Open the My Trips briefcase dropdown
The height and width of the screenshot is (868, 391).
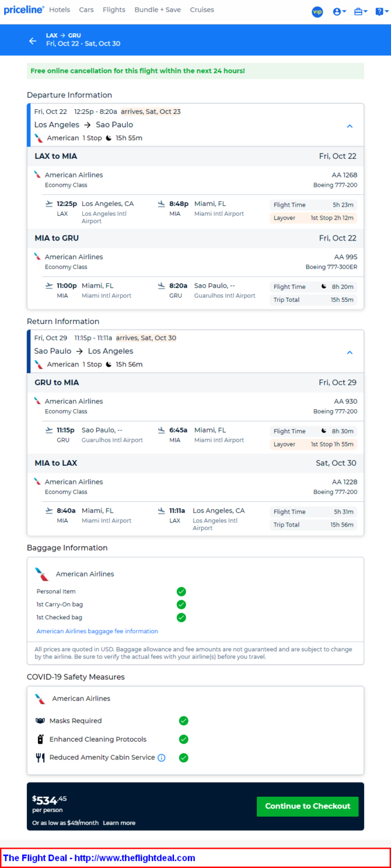[x=361, y=12]
